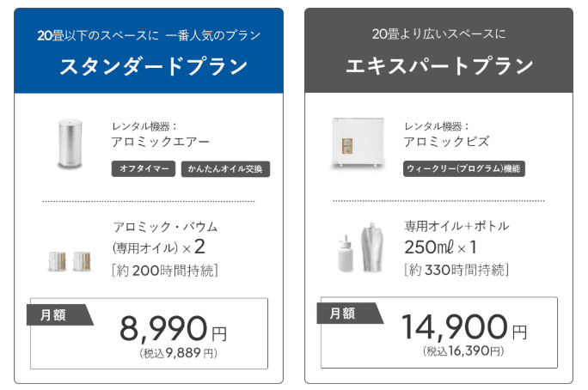The image size is (588, 390).
Task: Click the オフタイマー badge
Action: coord(144,168)
